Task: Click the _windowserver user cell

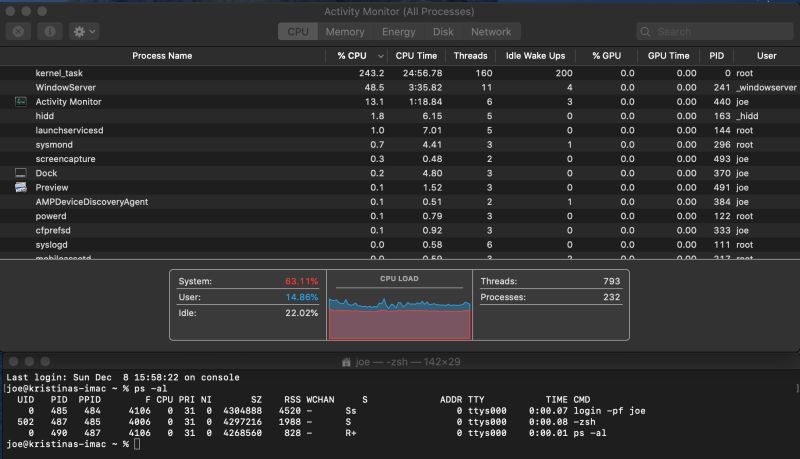Action: (766, 87)
